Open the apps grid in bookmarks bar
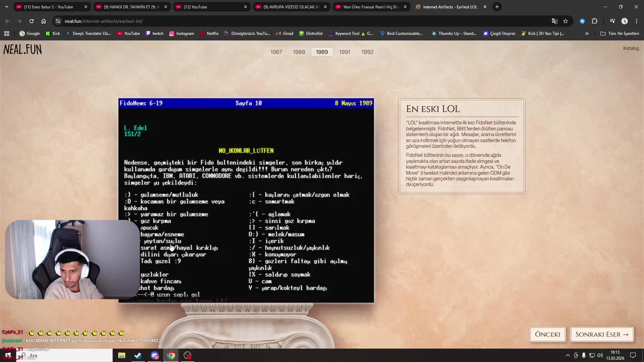Image resolution: width=644 pixels, height=362 pixels. [7, 34]
